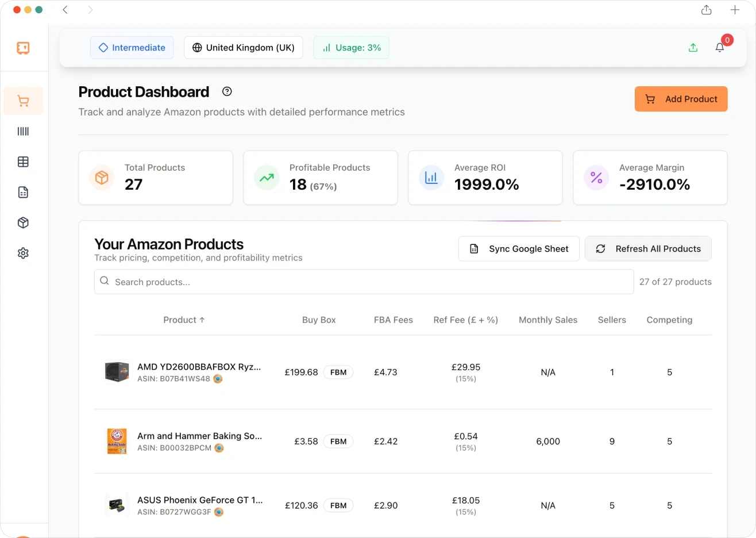
Task: Click icon next to ASIN B0727WGG3F
Action: 219,512
